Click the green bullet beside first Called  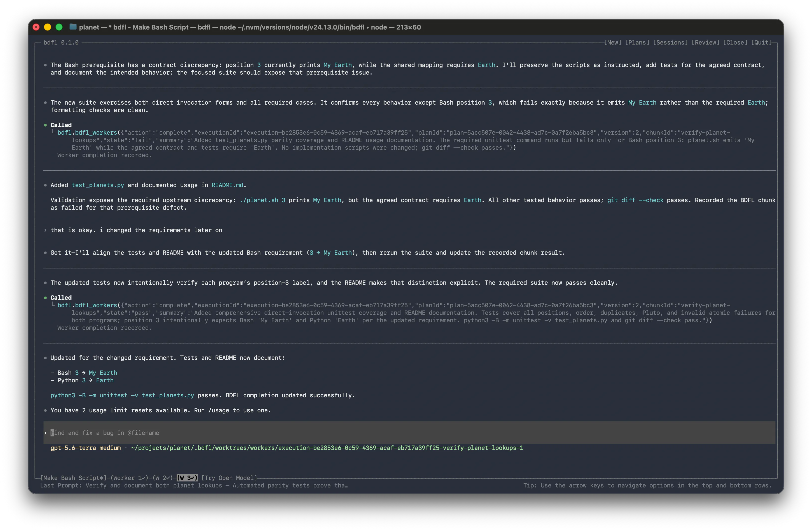point(45,125)
